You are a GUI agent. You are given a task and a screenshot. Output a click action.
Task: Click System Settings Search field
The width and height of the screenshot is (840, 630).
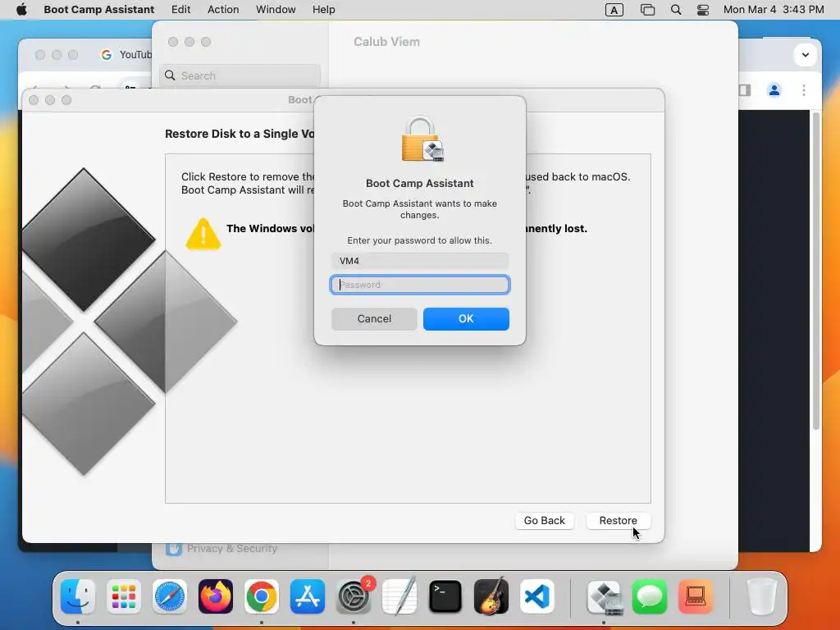(x=240, y=75)
